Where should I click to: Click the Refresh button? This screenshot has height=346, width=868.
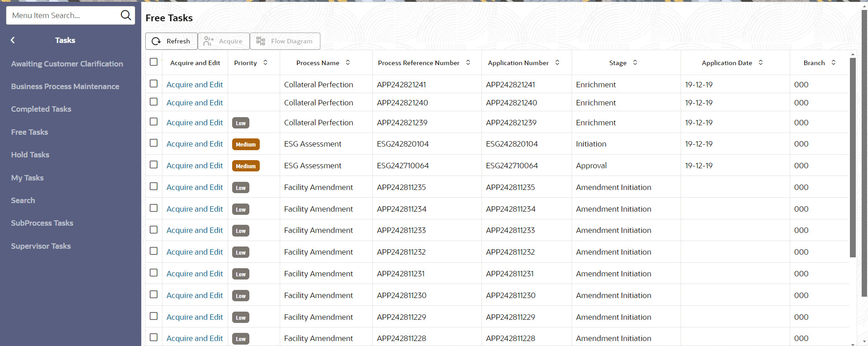171,41
